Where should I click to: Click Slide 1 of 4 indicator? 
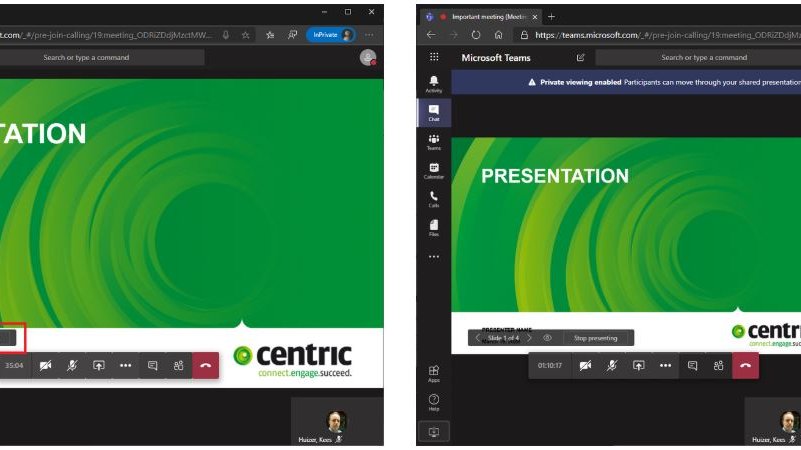(x=503, y=338)
